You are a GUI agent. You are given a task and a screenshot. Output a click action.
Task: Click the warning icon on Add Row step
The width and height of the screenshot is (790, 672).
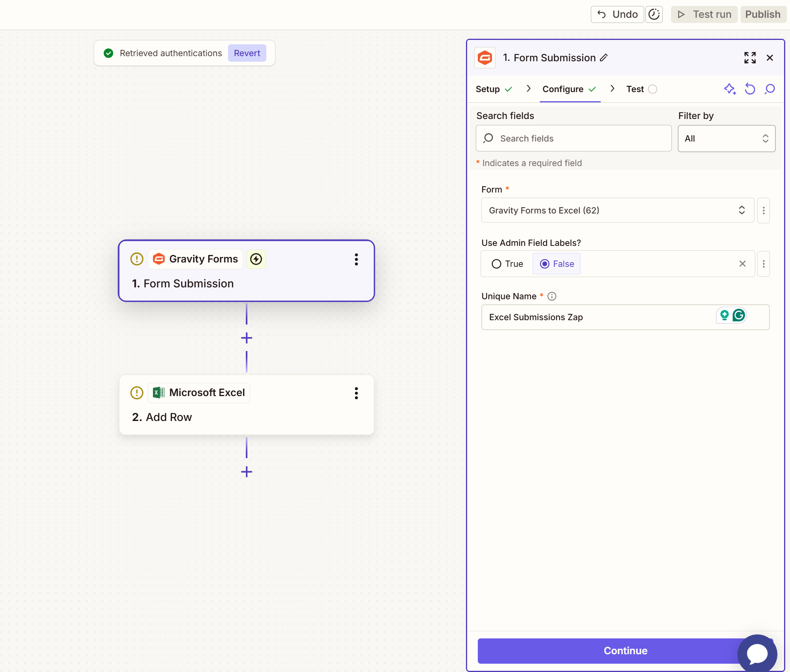(x=136, y=393)
